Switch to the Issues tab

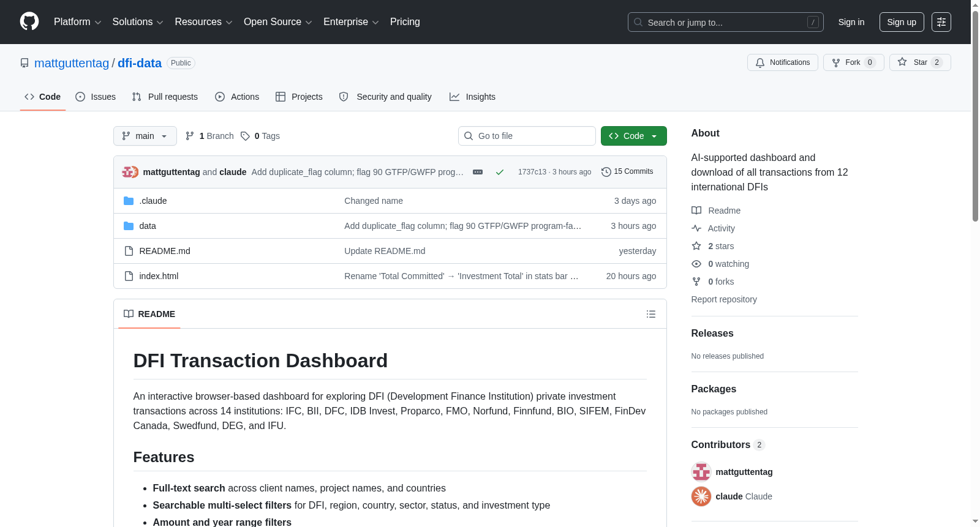[96, 97]
